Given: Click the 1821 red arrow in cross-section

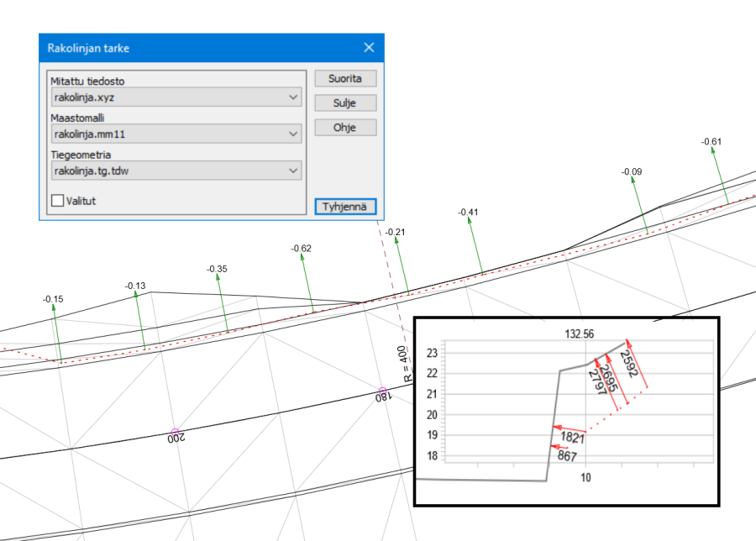Looking at the screenshot, I should [571, 438].
